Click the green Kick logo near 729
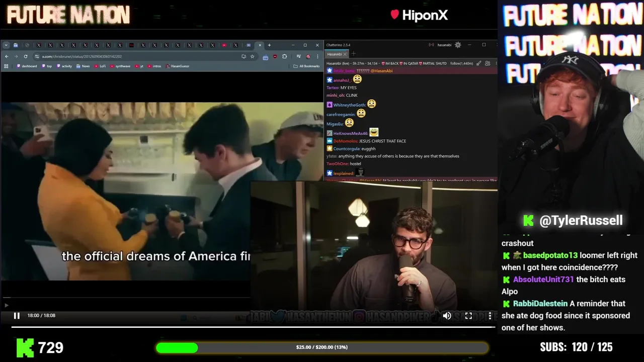This screenshot has width=644, height=362. pos(25,347)
